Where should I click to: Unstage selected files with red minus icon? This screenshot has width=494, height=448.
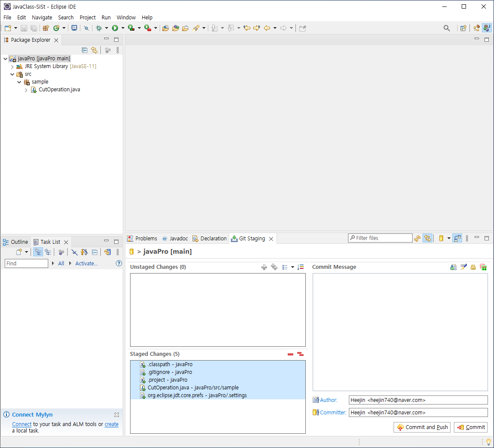pyautogui.click(x=290, y=355)
